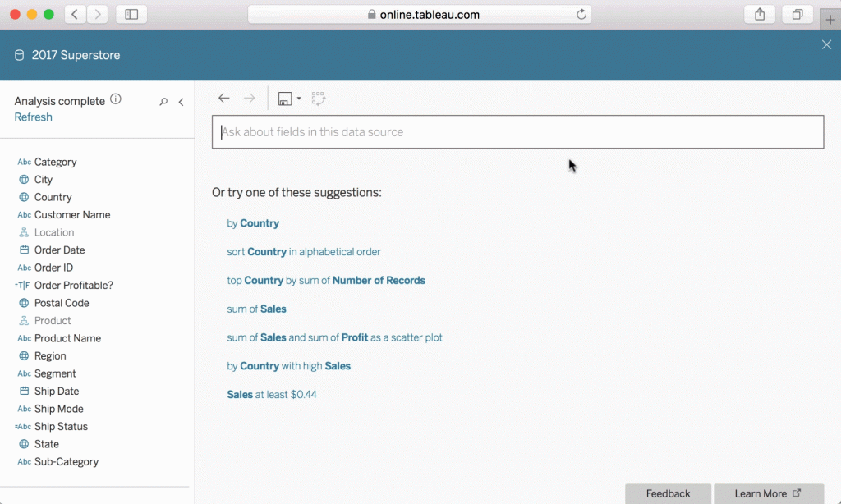Click 'Sales at least $0.44' suggestion
Screen dimensions: 841x504
(x=272, y=395)
